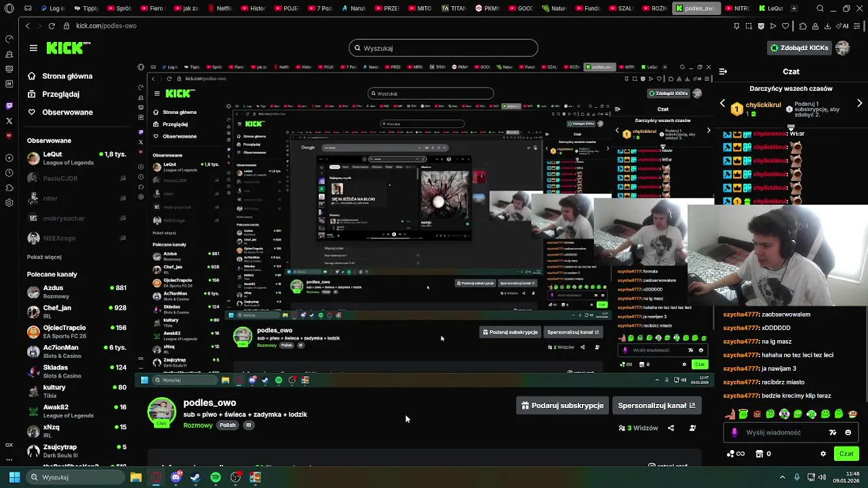Open the Kick hamburger menu
The height and width of the screenshot is (488, 868).
pyautogui.click(x=33, y=48)
